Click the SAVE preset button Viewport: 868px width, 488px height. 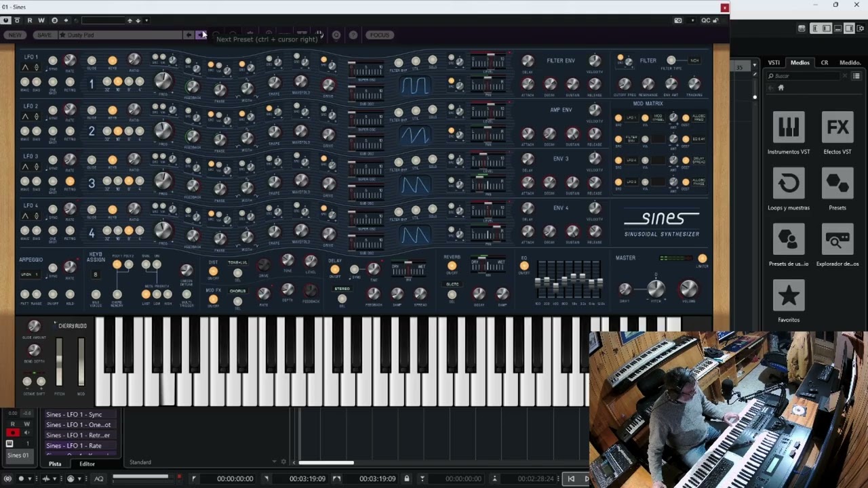coord(44,35)
